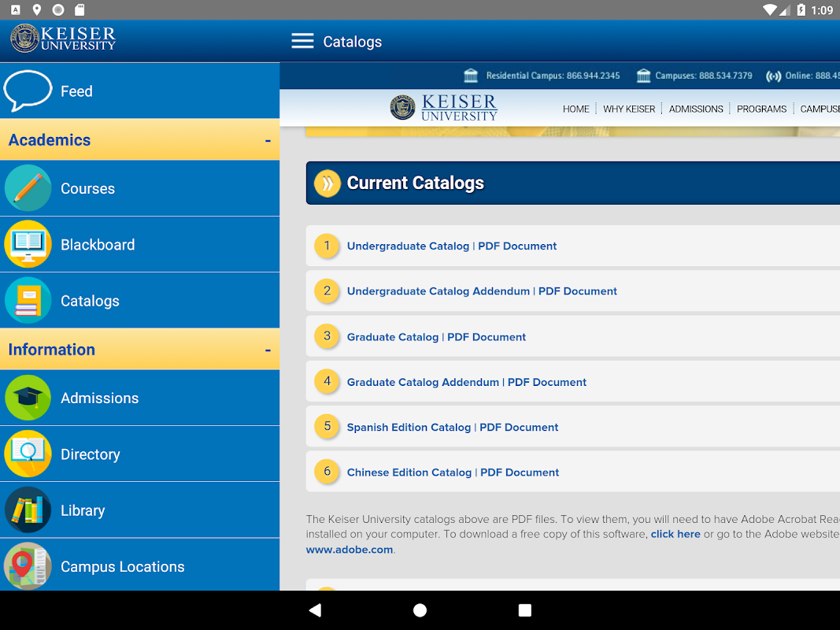Open the Undergraduate Catalog PDF Document link
The height and width of the screenshot is (630, 840).
pos(452,246)
